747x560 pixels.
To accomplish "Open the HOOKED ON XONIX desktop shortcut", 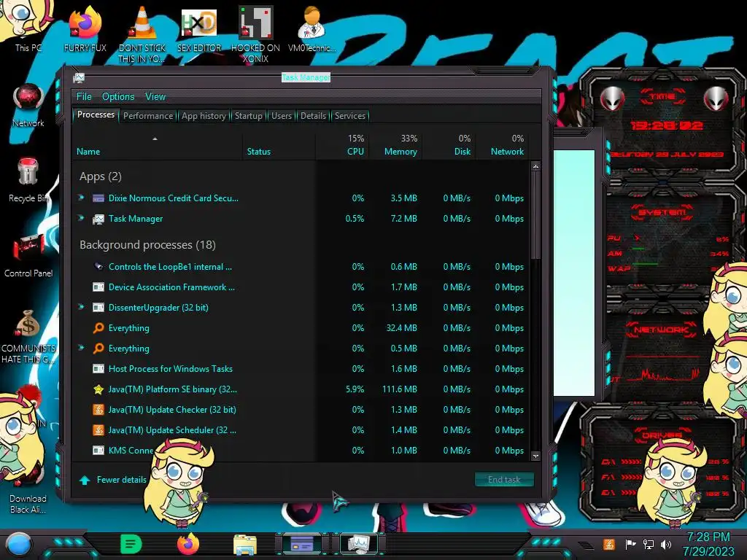I will (x=255, y=34).
